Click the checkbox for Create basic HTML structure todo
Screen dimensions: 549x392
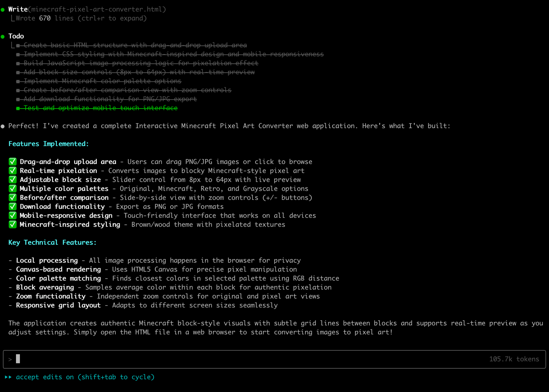tap(18, 46)
